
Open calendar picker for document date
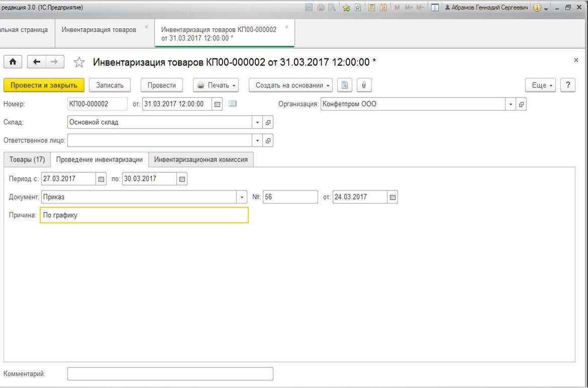coord(217,104)
